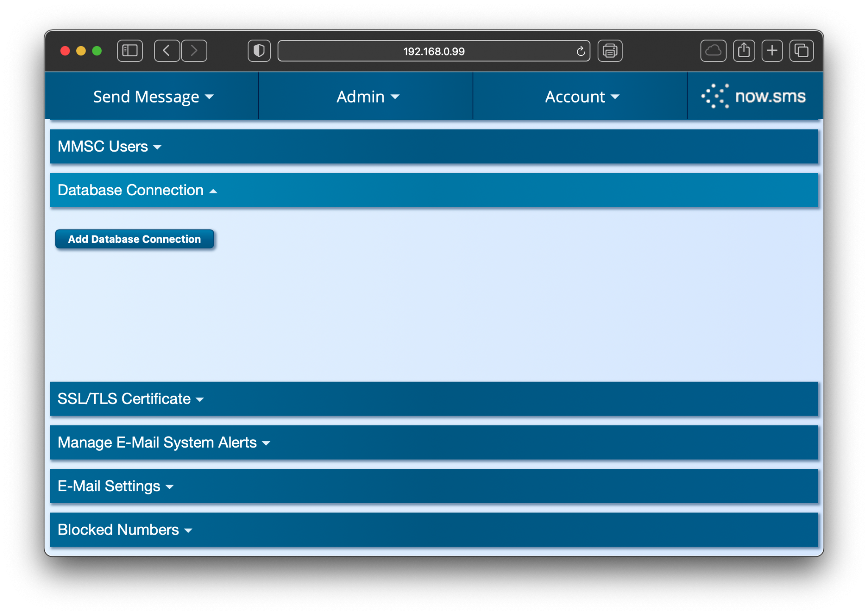Screen dimensions: 868x615
Task: Click the privacy shield icon in address bar
Action: pos(259,51)
